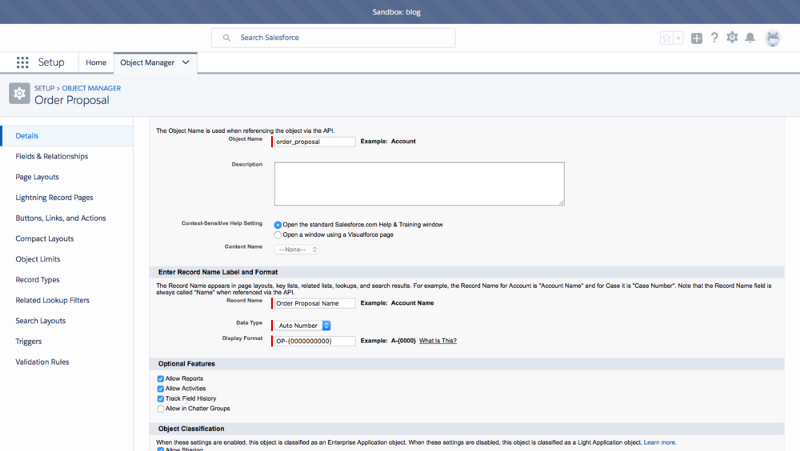Open the Data Type Auto Number dropdown
The height and width of the screenshot is (451, 800).
pyautogui.click(x=303, y=325)
